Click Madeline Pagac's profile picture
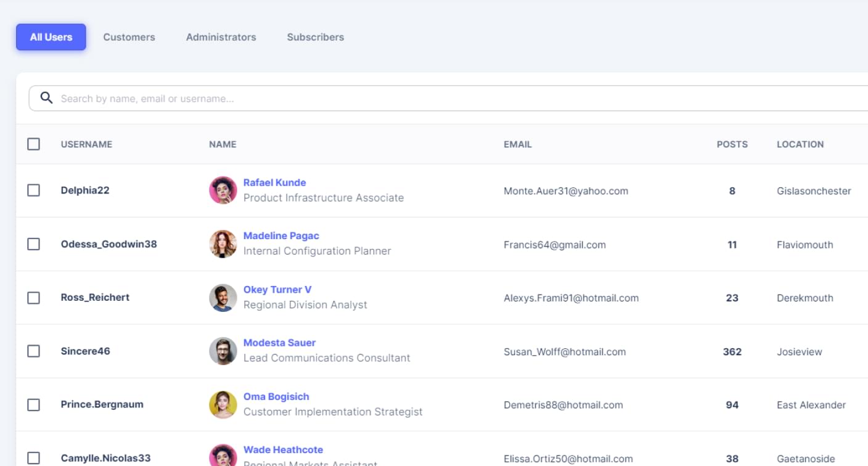This screenshot has width=868, height=466. coord(223,244)
